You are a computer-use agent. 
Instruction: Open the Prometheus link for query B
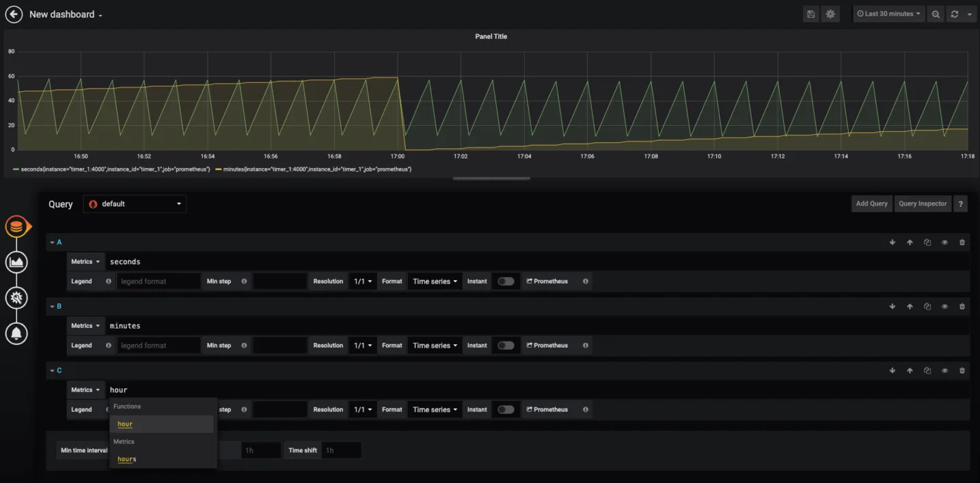[x=547, y=346]
